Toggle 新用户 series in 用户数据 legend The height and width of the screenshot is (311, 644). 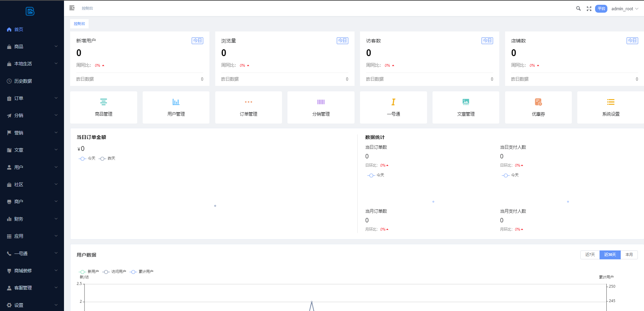tap(89, 272)
